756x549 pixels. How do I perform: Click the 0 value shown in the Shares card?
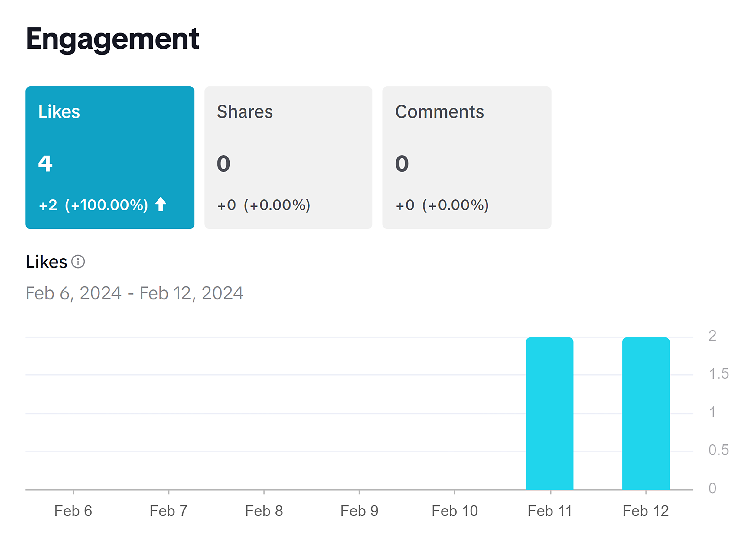click(225, 163)
